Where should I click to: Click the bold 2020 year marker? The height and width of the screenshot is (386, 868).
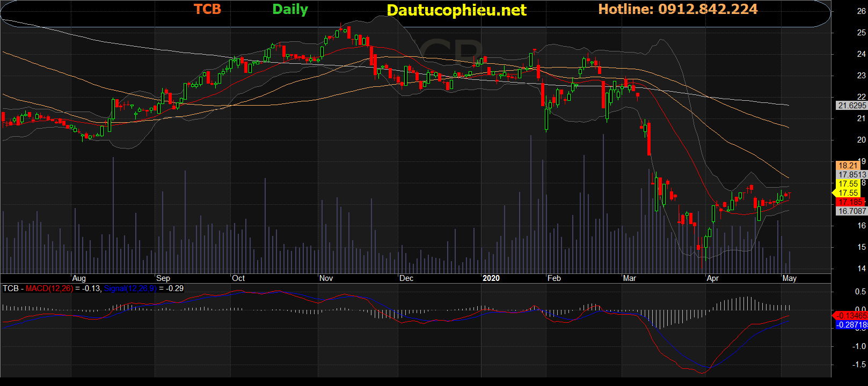click(491, 278)
